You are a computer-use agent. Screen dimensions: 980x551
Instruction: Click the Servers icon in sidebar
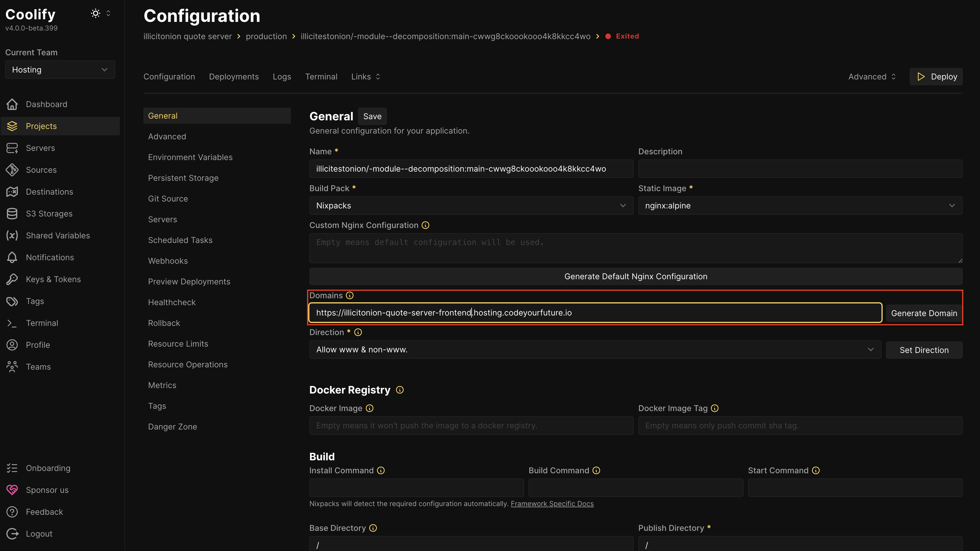coord(12,148)
